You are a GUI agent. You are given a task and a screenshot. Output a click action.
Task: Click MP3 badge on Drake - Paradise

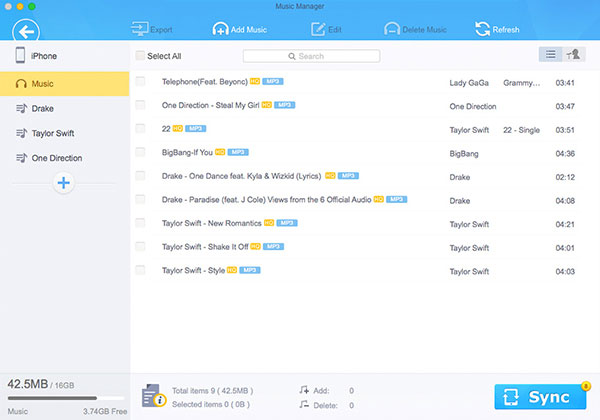click(396, 199)
